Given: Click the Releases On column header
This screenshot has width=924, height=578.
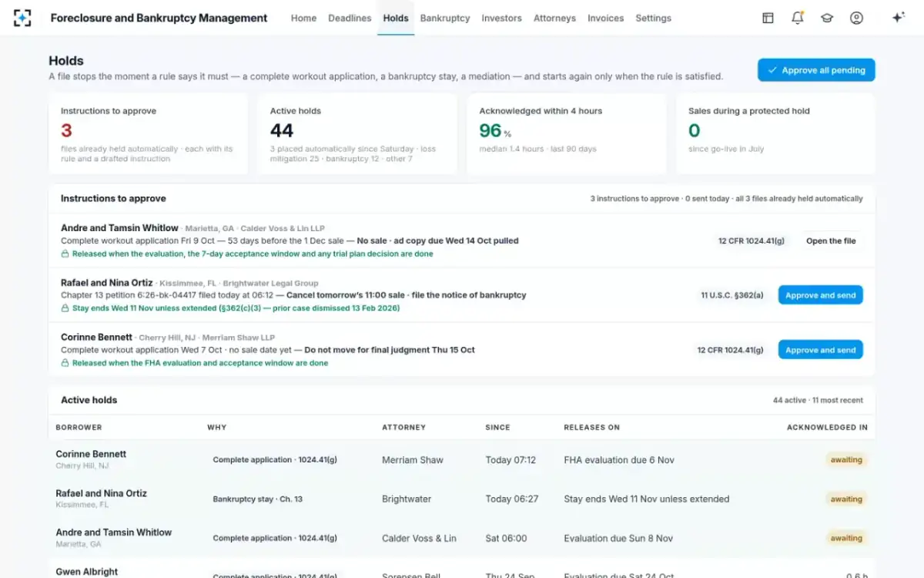Looking at the screenshot, I should pyautogui.click(x=591, y=427).
